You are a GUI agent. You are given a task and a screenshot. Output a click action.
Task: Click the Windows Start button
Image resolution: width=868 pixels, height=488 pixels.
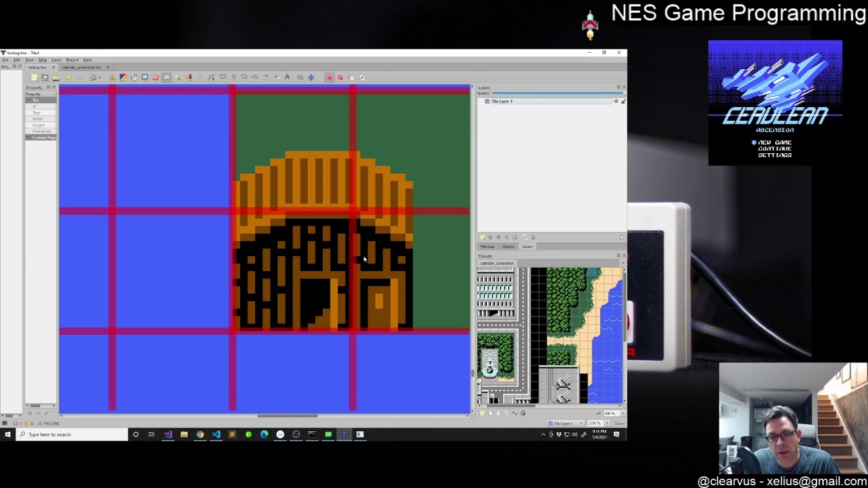(x=7, y=434)
